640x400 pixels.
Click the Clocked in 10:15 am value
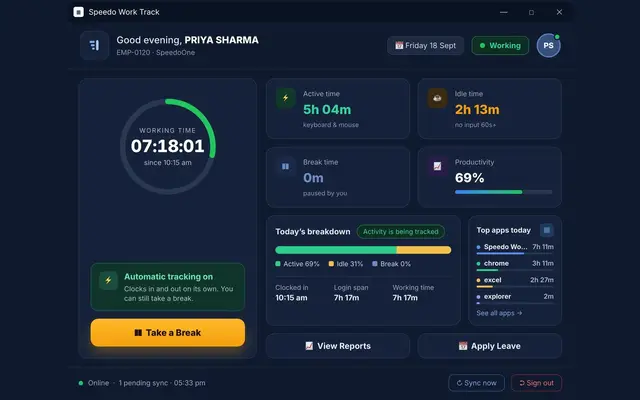291,298
